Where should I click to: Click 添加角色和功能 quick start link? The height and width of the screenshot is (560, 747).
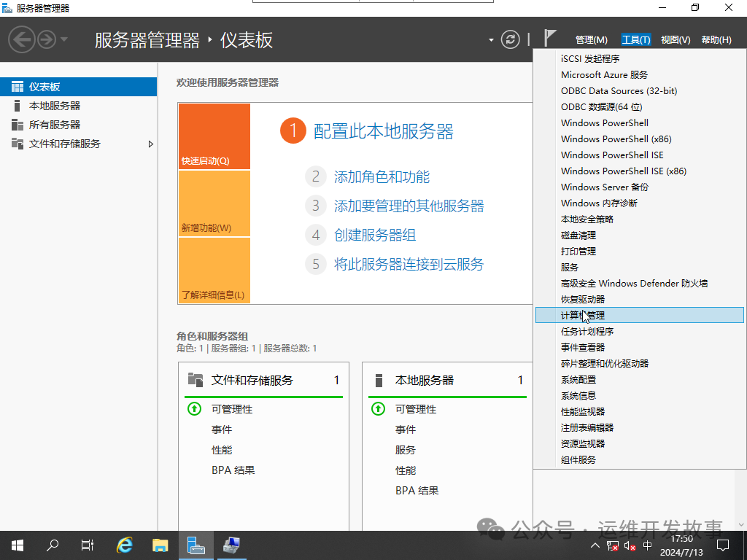(382, 176)
